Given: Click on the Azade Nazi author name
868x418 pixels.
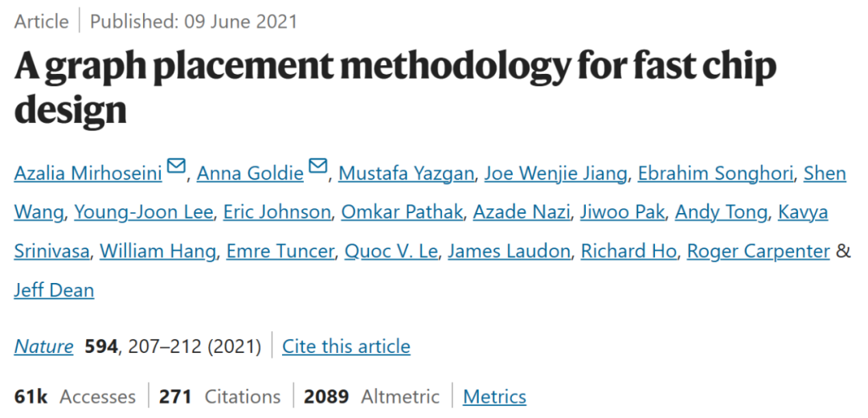Looking at the screenshot, I should pos(521,212).
